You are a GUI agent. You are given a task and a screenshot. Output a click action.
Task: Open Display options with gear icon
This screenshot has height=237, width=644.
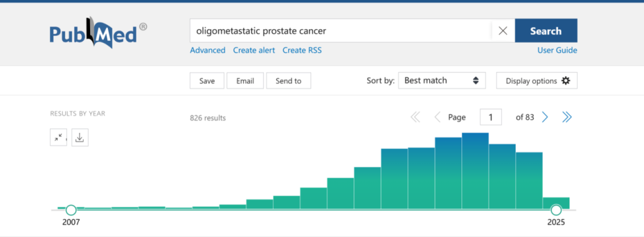(x=537, y=81)
